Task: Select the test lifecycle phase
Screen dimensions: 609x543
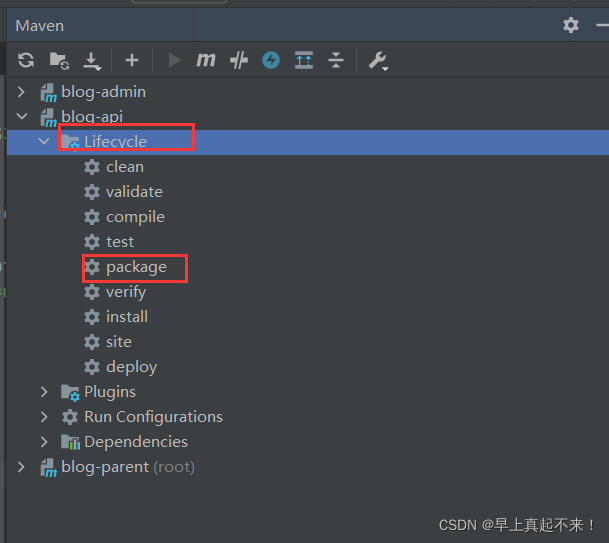Action: (x=120, y=242)
